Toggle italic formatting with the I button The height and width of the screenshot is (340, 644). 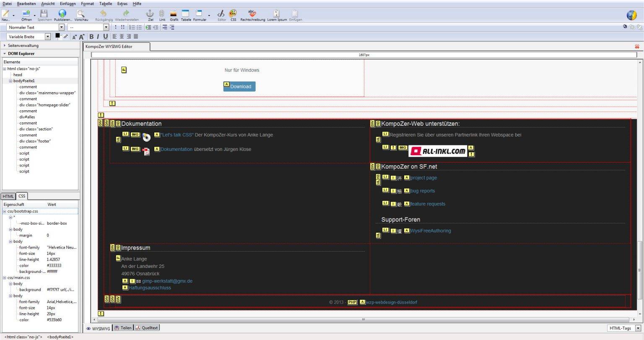click(x=99, y=36)
